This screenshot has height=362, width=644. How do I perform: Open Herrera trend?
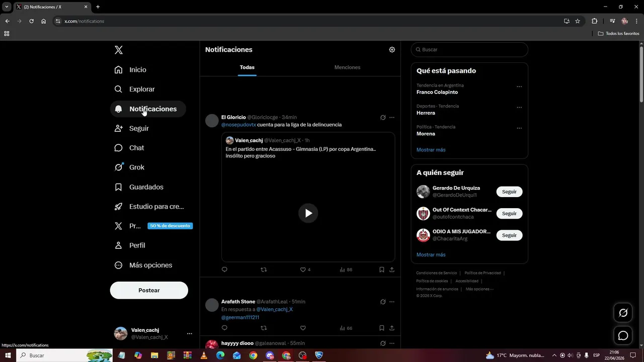426,113
